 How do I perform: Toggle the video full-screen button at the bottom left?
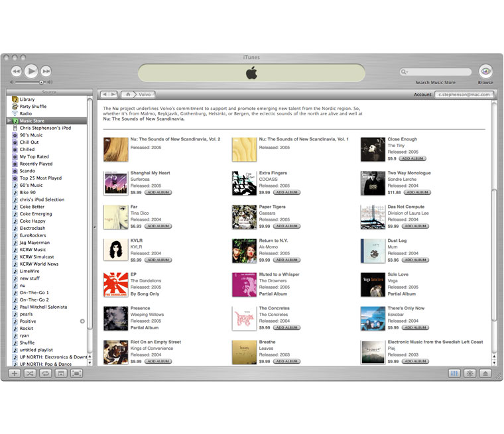(76, 373)
